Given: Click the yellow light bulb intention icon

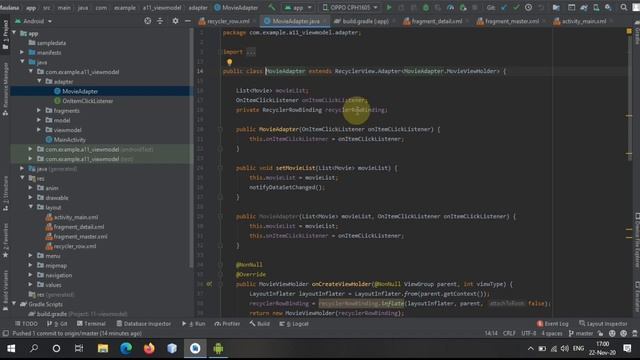Looking at the screenshot, I should [x=229, y=62].
